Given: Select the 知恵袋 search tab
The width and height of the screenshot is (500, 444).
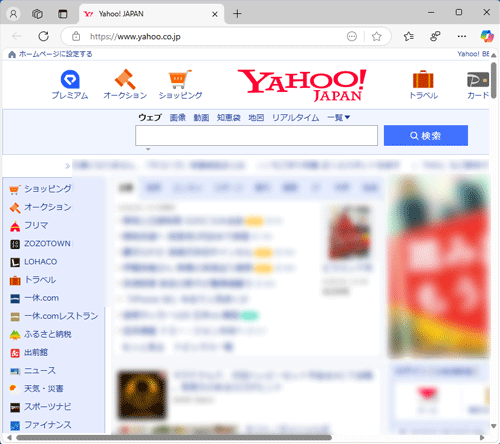Looking at the screenshot, I should coord(229,117).
